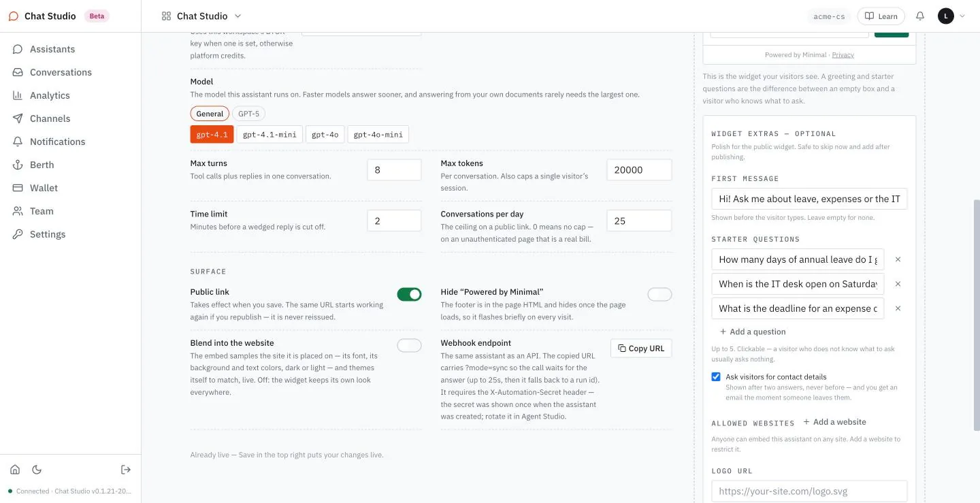Screen dimensions: 980x503
Task: Switch to the GPT-5 model tab
Action: tap(248, 114)
